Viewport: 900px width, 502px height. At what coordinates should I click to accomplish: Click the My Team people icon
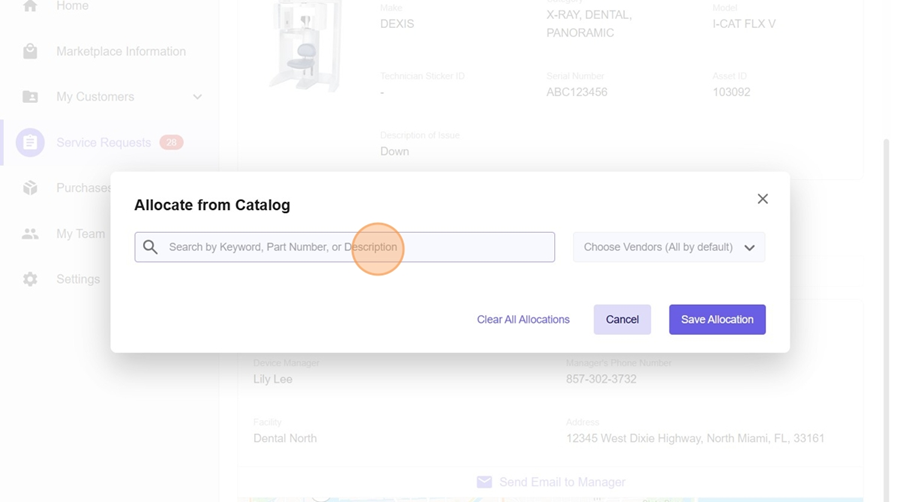[x=30, y=234]
